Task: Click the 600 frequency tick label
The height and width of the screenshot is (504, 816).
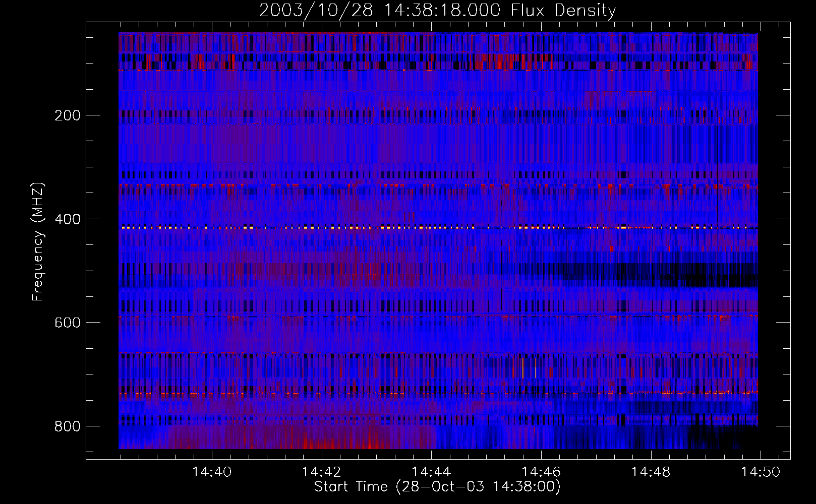Action: [x=68, y=323]
